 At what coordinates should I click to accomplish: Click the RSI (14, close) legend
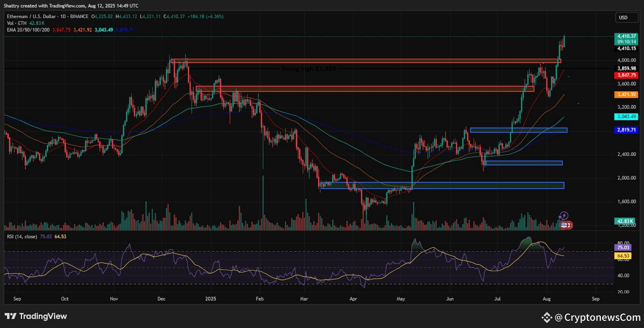tap(22, 236)
